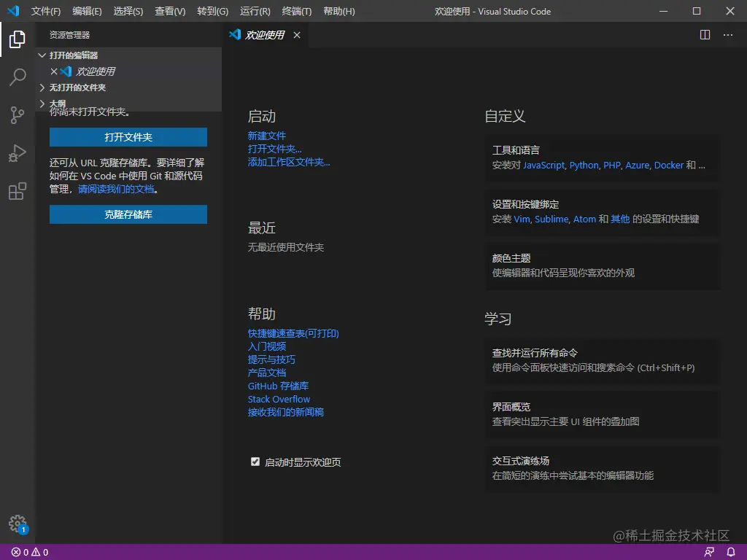Image resolution: width=747 pixels, height=560 pixels.
Task: Open the Run and Debug view icon
Action: coord(18,153)
